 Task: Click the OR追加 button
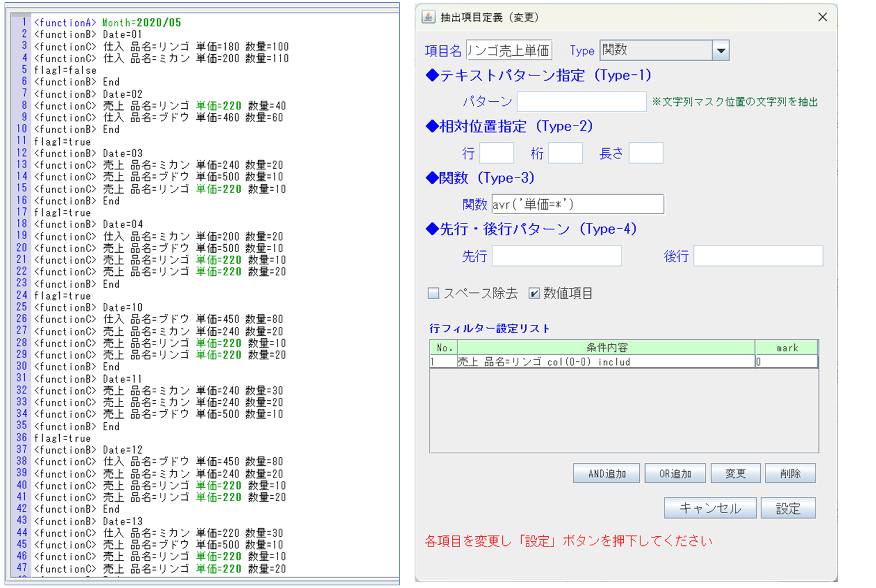[675, 473]
